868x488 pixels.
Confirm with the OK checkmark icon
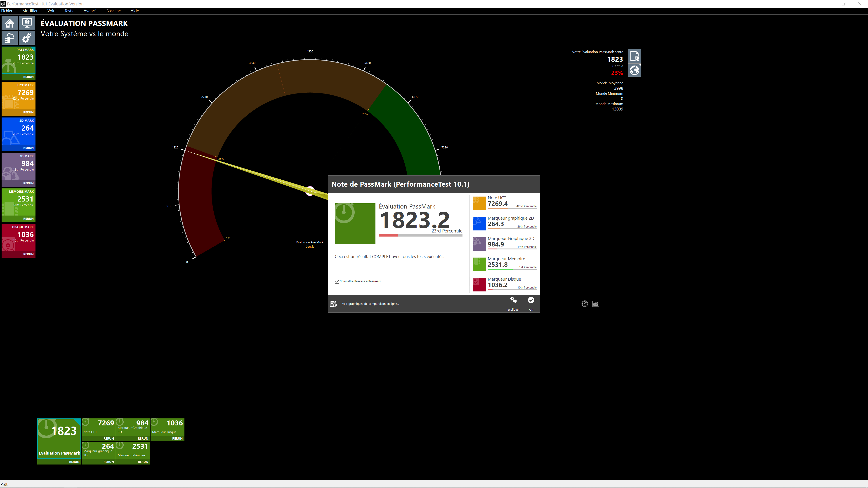coord(531,300)
